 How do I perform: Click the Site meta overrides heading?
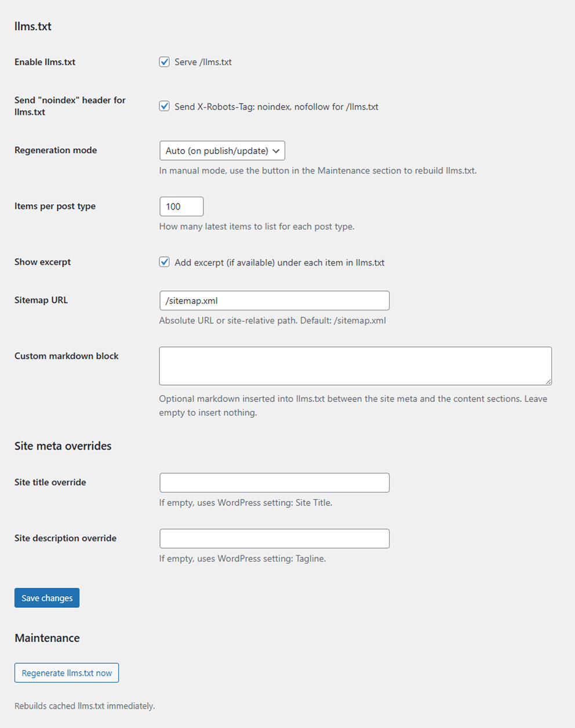[63, 446]
